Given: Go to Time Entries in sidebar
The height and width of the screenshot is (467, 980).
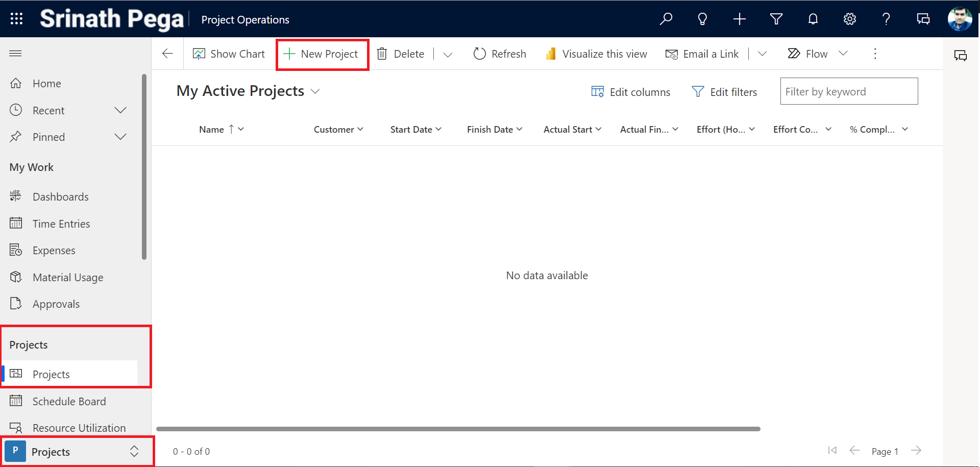Looking at the screenshot, I should click(x=61, y=224).
